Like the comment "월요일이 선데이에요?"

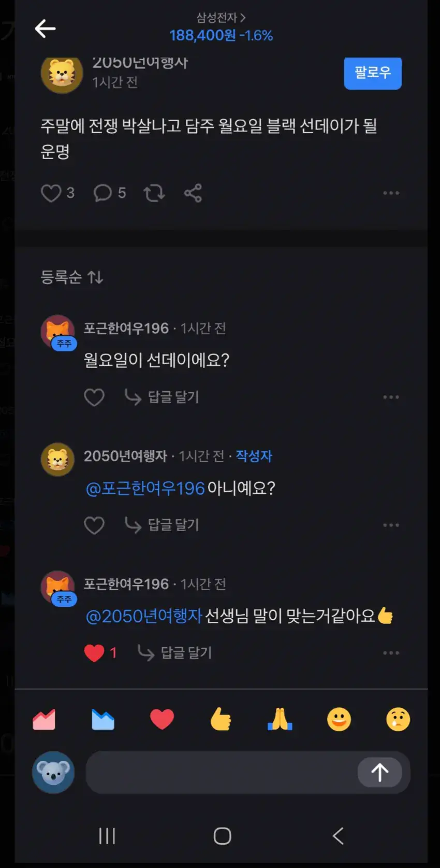[94, 397]
